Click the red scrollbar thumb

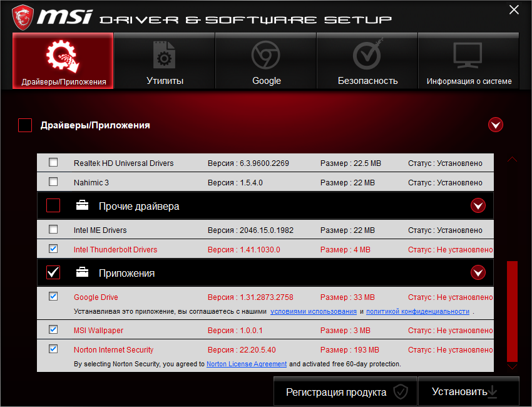pyautogui.click(x=512, y=311)
